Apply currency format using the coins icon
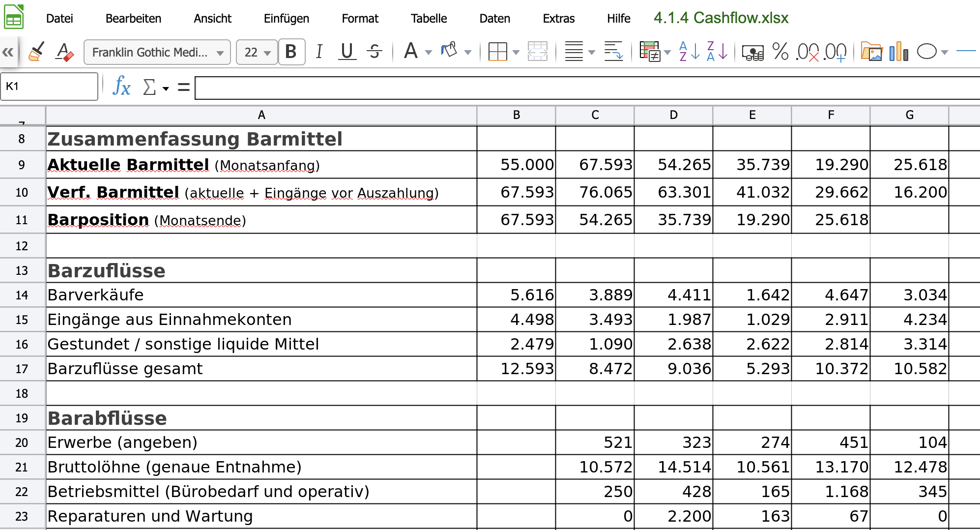Image resolution: width=980 pixels, height=530 pixels. 752,52
